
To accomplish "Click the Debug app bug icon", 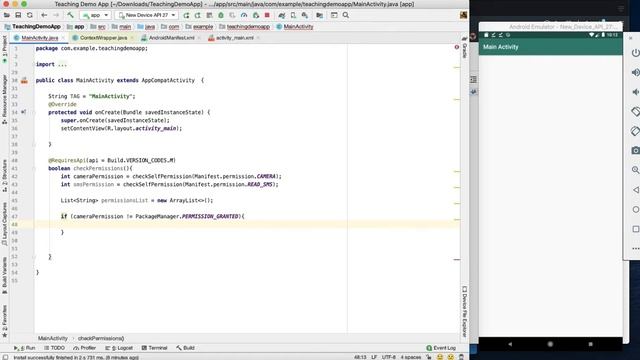I will coord(221,15).
